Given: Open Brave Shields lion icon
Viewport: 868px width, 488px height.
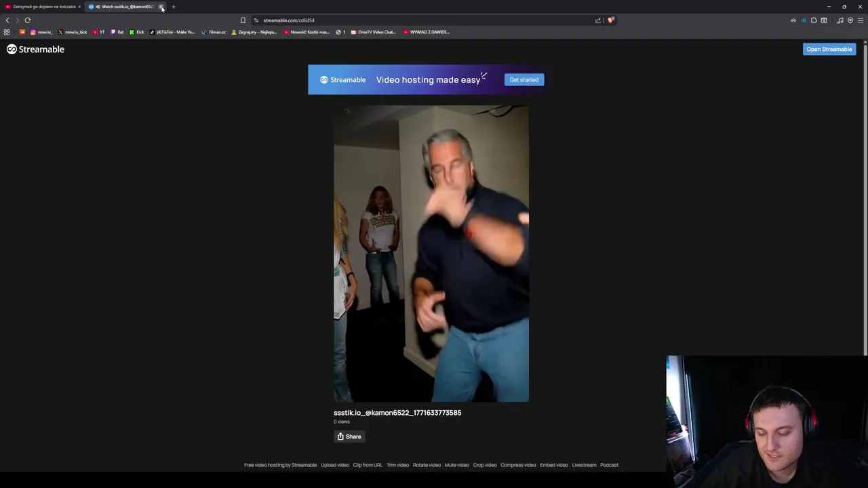Looking at the screenshot, I should (610, 20).
